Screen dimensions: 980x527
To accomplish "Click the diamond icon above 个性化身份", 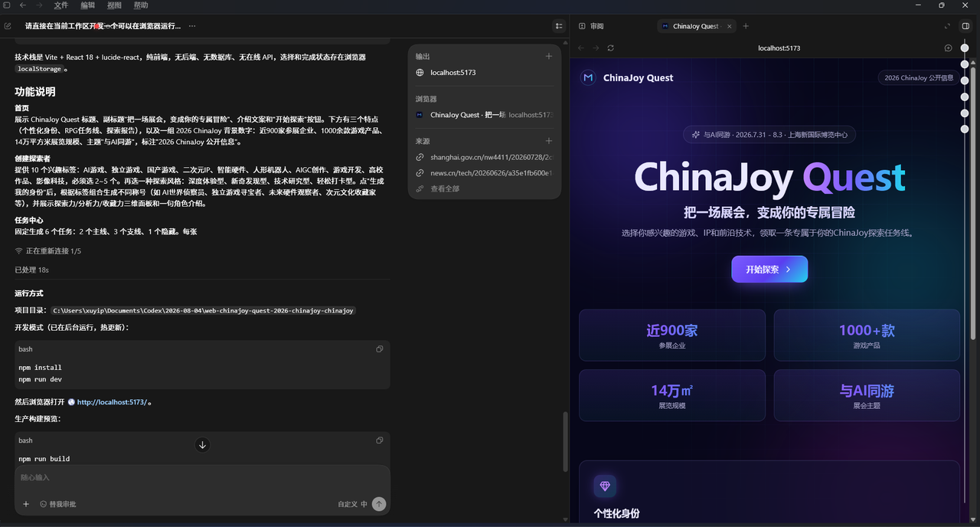I will [605, 486].
